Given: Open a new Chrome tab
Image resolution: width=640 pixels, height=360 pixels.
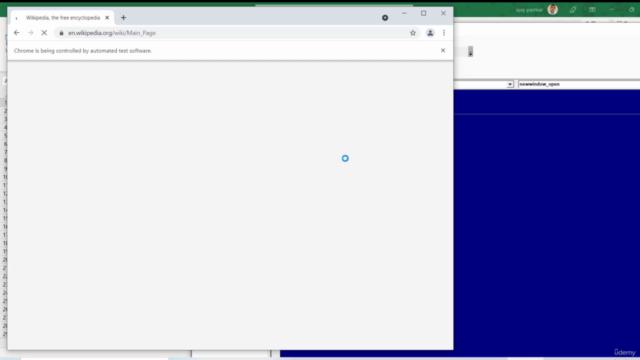Looking at the screenshot, I should pos(123,18).
